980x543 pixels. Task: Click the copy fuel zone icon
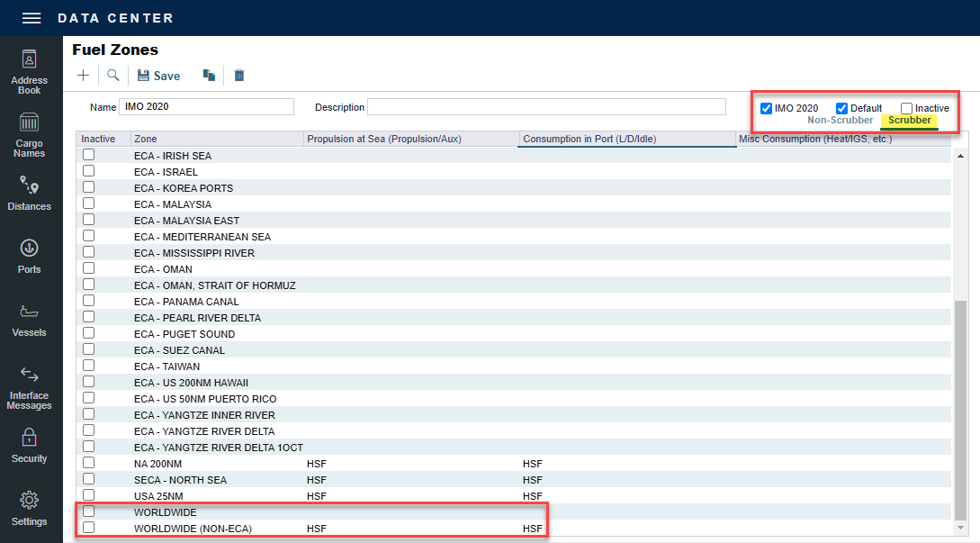[209, 76]
